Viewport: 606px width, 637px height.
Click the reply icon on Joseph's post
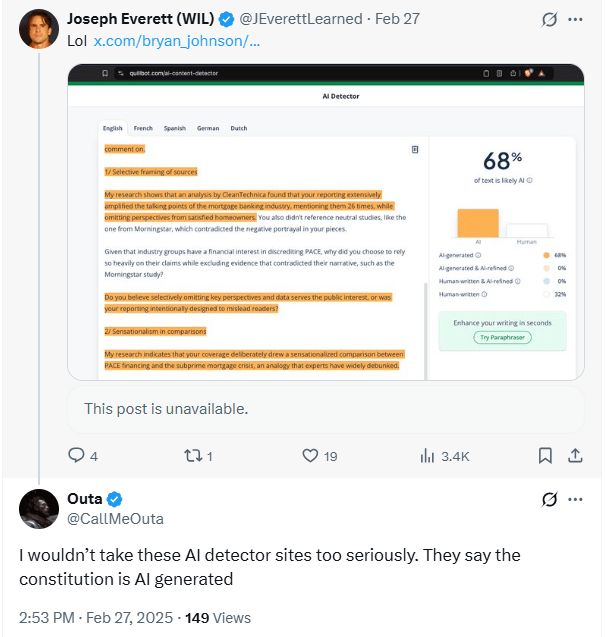[77, 455]
